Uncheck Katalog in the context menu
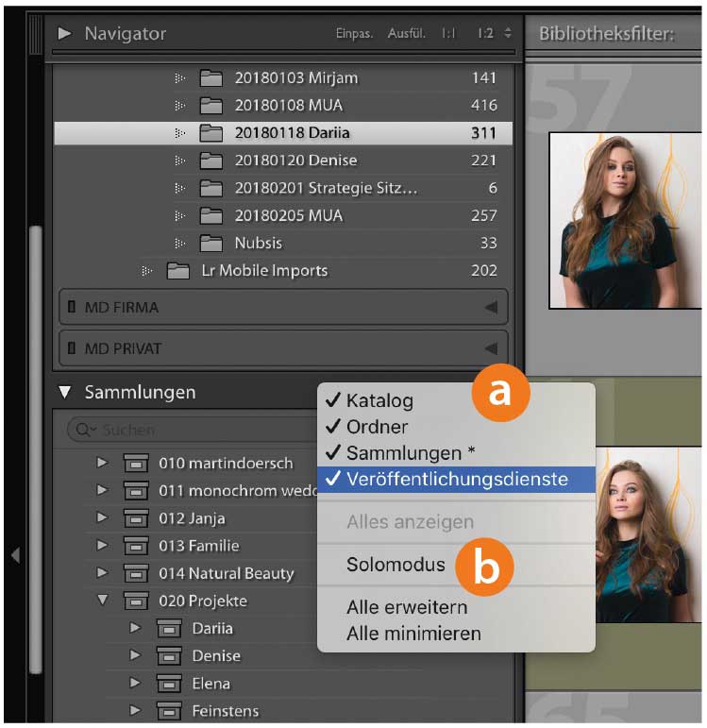The width and height of the screenshot is (707, 728). pyautogui.click(x=456, y=400)
